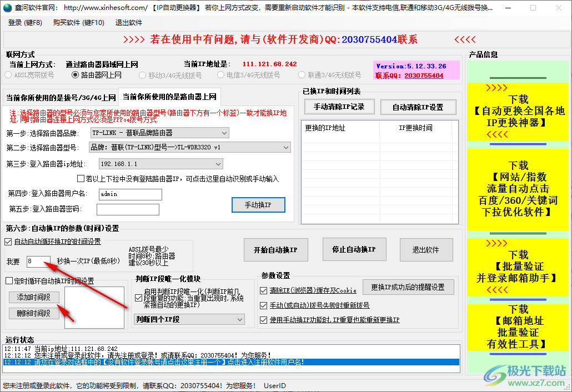Close the application window
This screenshot has width=572, height=392.
(559, 8)
